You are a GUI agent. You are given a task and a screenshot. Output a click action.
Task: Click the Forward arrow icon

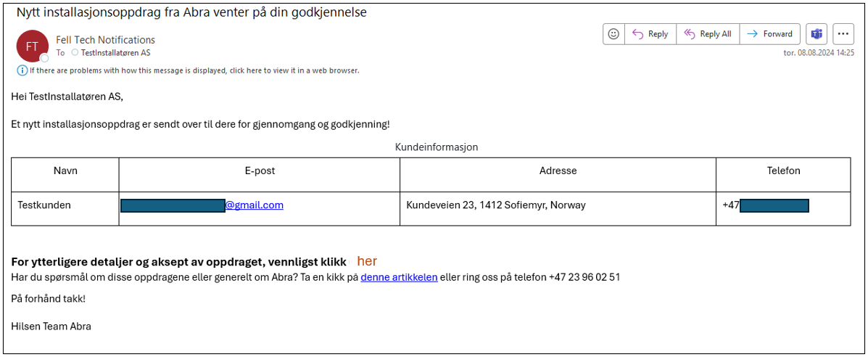coord(752,34)
